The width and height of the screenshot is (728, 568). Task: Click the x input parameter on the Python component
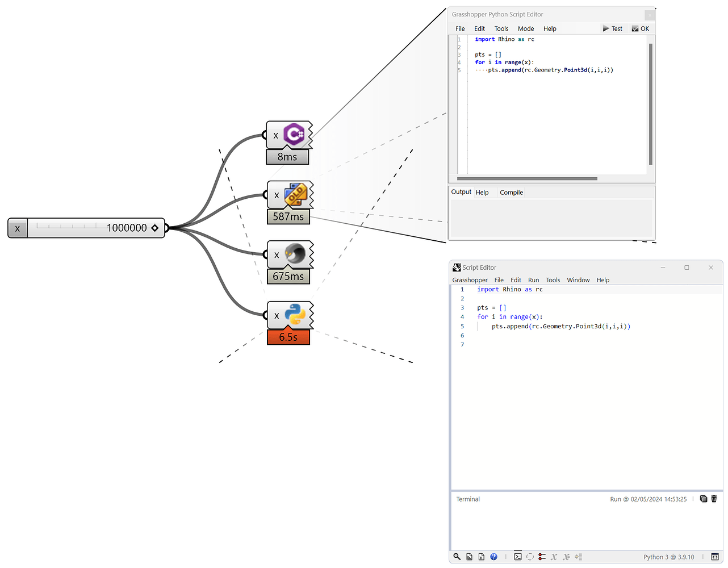[276, 315]
